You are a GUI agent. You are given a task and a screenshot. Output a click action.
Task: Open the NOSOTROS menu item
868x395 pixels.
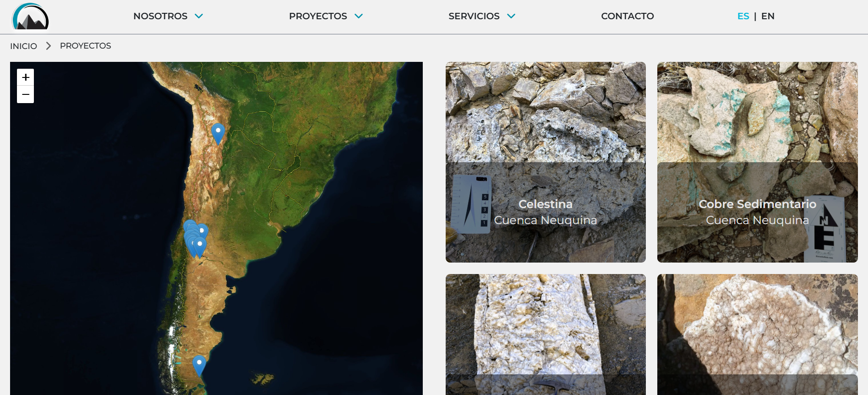coord(160,16)
